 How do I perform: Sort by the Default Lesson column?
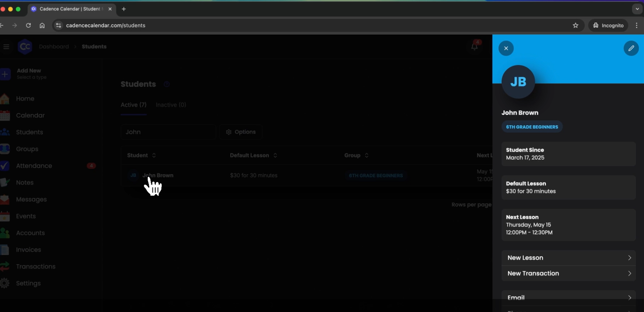point(253,155)
